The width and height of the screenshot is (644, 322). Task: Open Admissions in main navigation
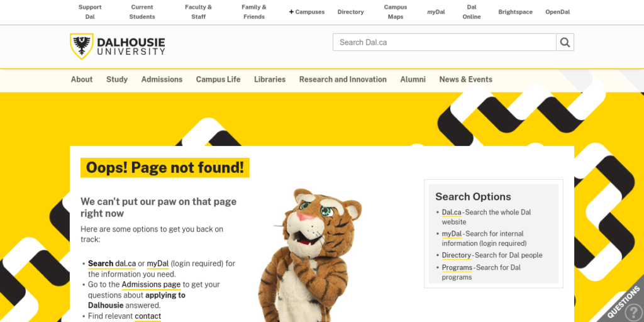point(162,80)
